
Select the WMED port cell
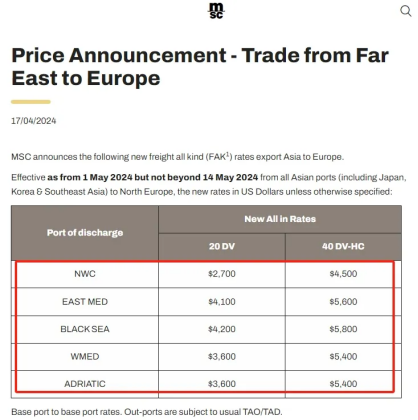coord(85,357)
